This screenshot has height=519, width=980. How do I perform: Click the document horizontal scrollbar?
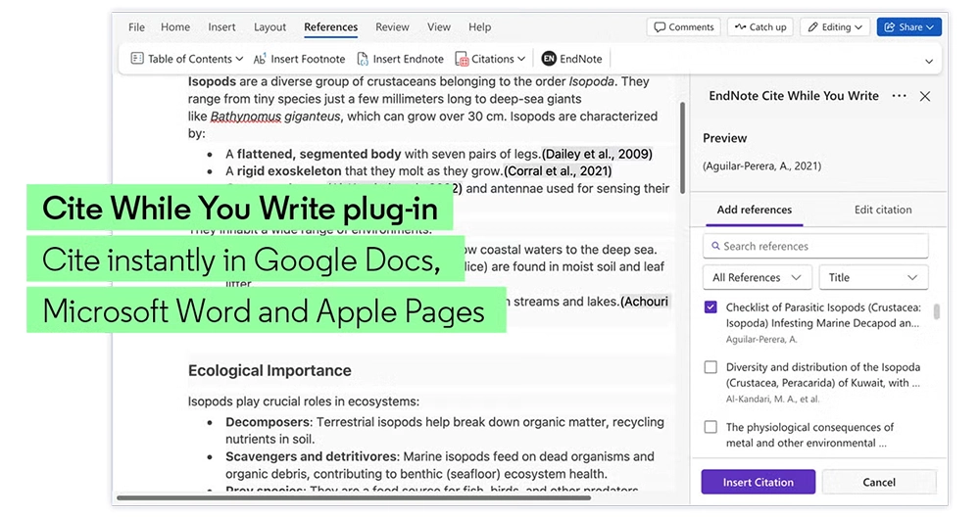tap(354, 498)
